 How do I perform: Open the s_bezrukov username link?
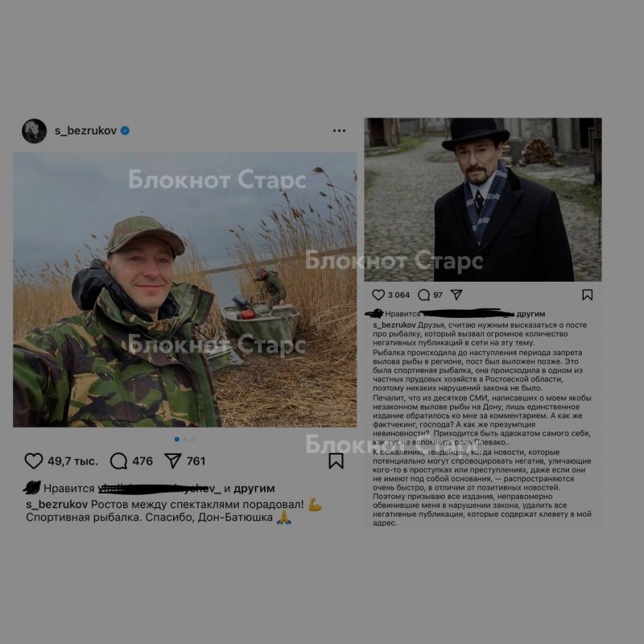tap(85, 131)
